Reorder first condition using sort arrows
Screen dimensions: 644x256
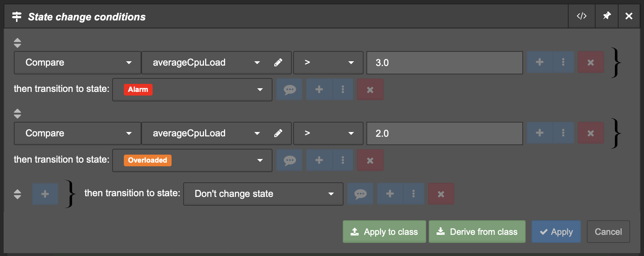pyautogui.click(x=17, y=43)
